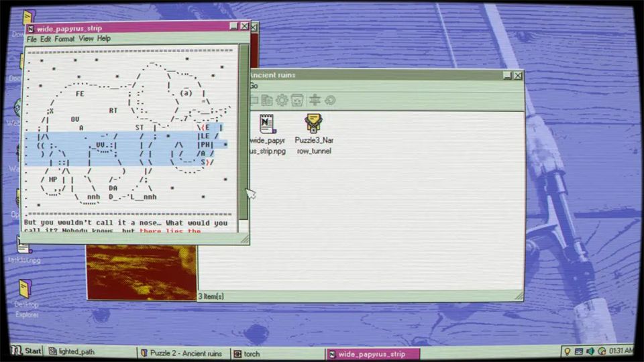Open the File menu in wide_papyrus_strip
The height and width of the screenshot is (362, 644).
[32, 40]
